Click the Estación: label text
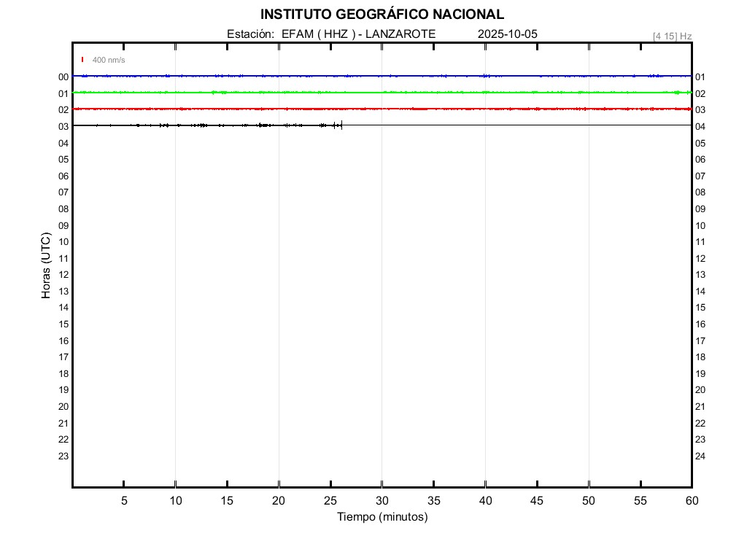Image resolution: width=747 pixels, height=560 pixels. 252,34
